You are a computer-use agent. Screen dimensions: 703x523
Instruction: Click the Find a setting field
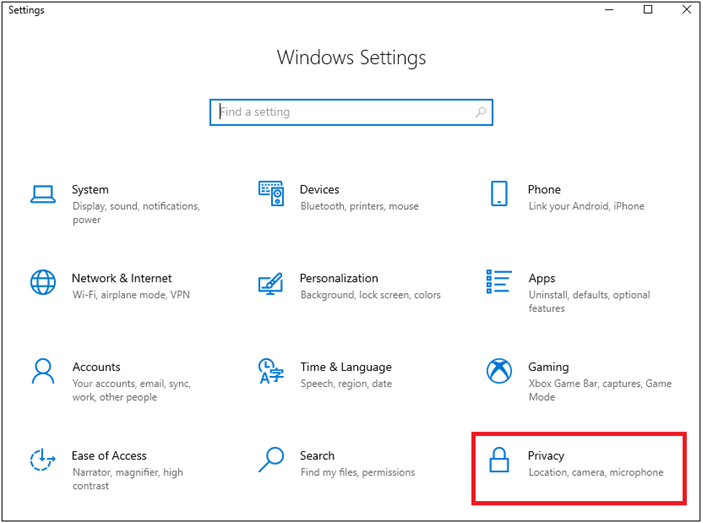point(351,112)
